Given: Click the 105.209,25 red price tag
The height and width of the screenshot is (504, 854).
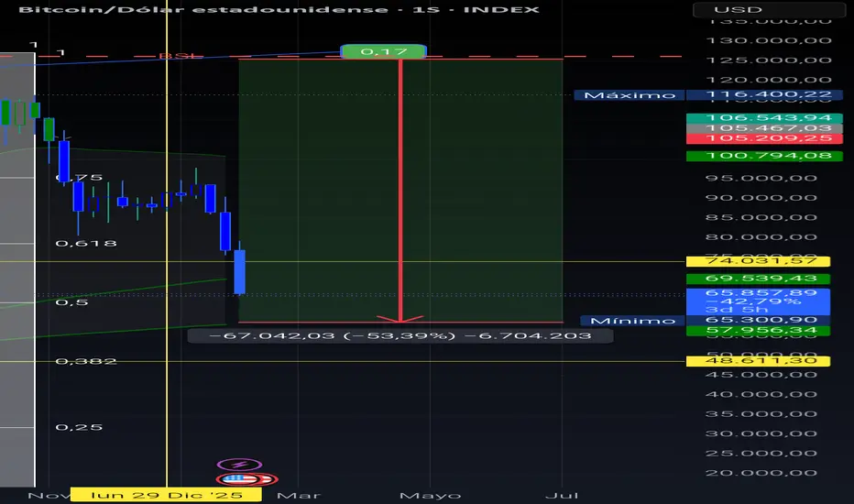Looking at the screenshot, I should (x=765, y=138).
